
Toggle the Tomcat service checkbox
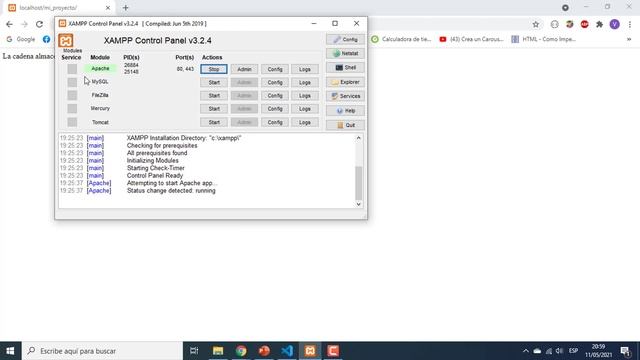tap(72, 122)
